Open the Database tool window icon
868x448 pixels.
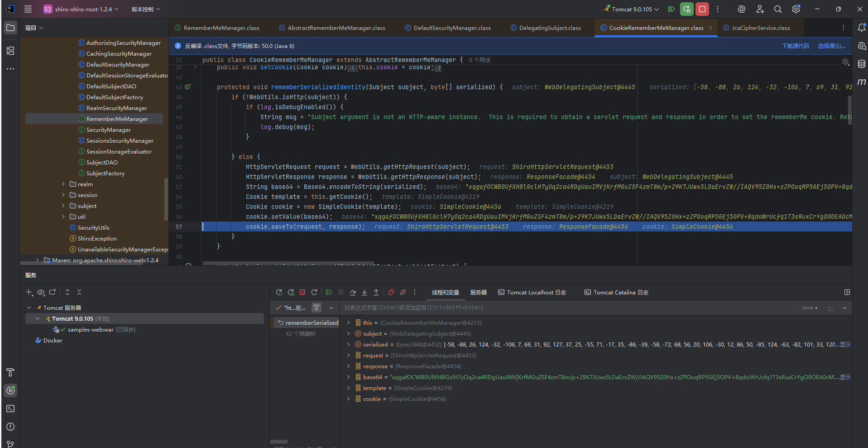click(861, 64)
